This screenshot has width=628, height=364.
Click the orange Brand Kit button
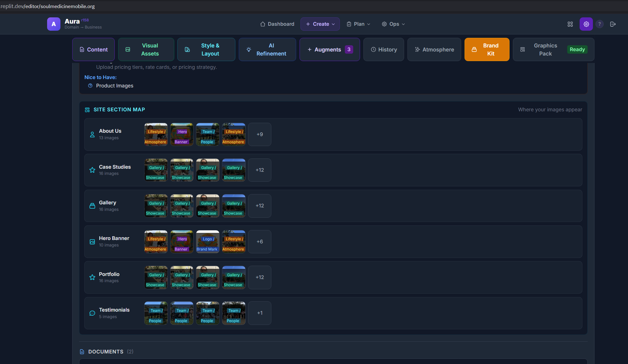487,50
